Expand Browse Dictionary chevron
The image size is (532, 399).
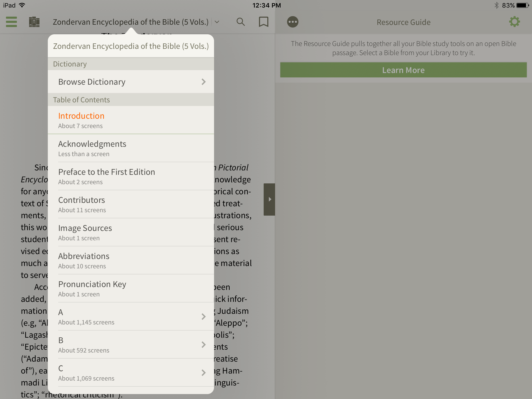(x=204, y=82)
